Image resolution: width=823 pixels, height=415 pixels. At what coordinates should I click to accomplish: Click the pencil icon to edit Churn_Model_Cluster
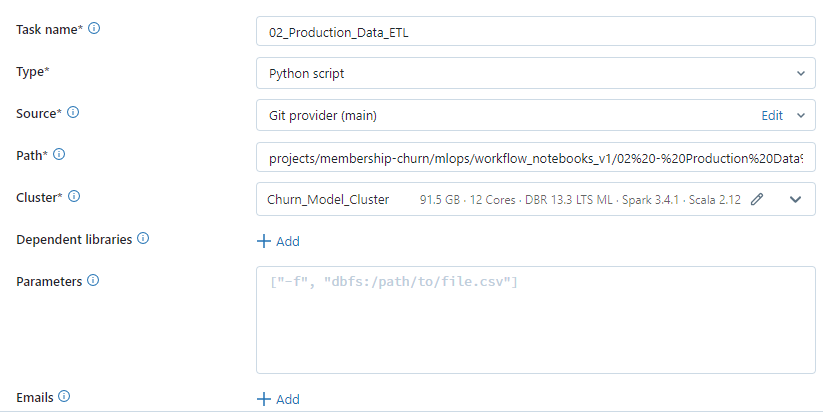pos(757,199)
